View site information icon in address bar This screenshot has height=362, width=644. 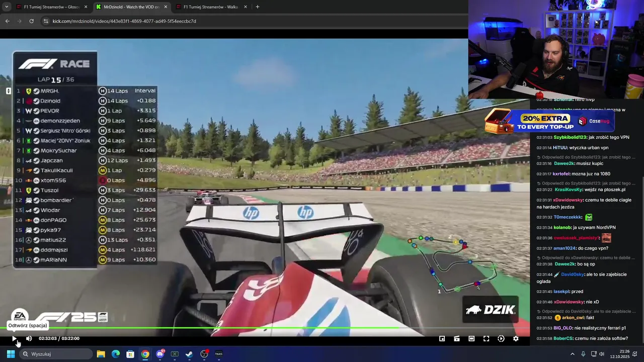pos(46,21)
